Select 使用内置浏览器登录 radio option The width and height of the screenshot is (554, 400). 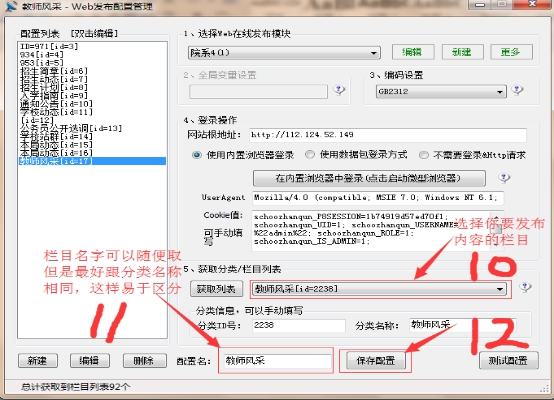[197, 155]
